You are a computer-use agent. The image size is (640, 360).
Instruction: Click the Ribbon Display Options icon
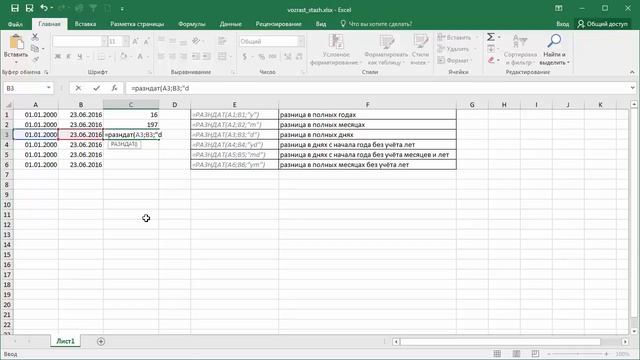tap(559, 8)
